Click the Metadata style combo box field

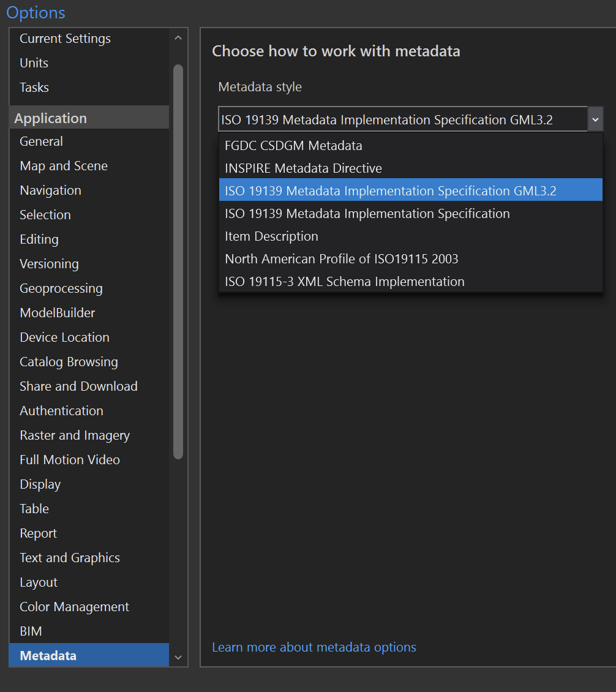pyautogui.click(x=402, y=120)
